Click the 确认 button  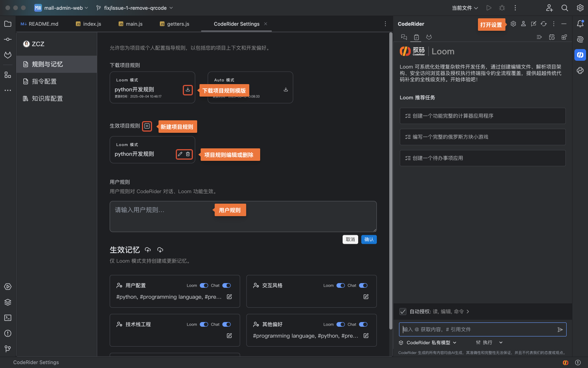pyautogui.click(x=369, y=239)
